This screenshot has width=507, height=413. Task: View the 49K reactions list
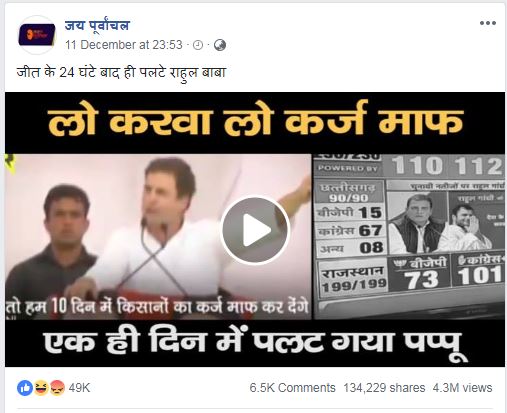point(79,388)
